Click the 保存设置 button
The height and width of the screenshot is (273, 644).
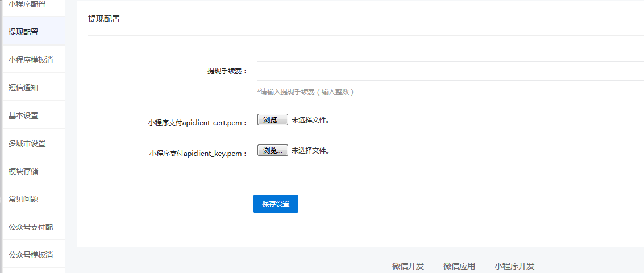point(276,204)
